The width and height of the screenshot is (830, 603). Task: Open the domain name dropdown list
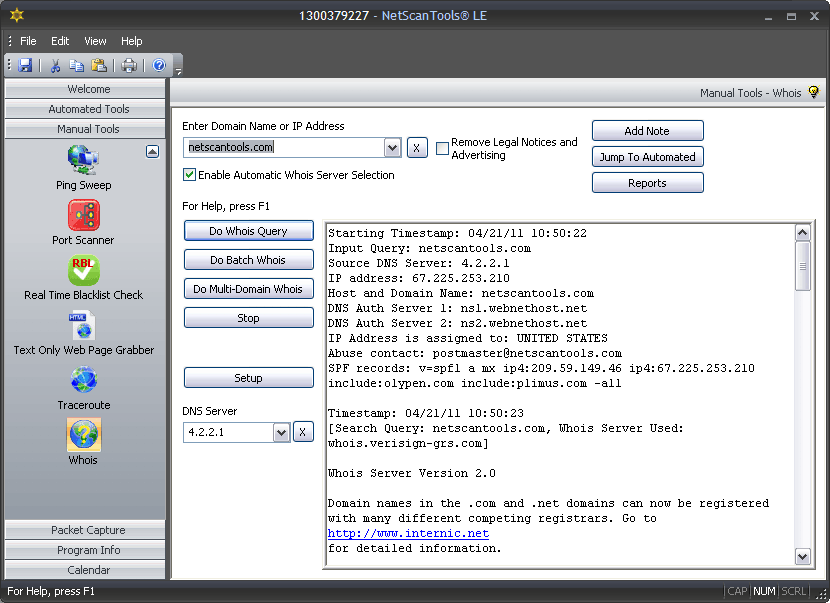click(392, 148)
